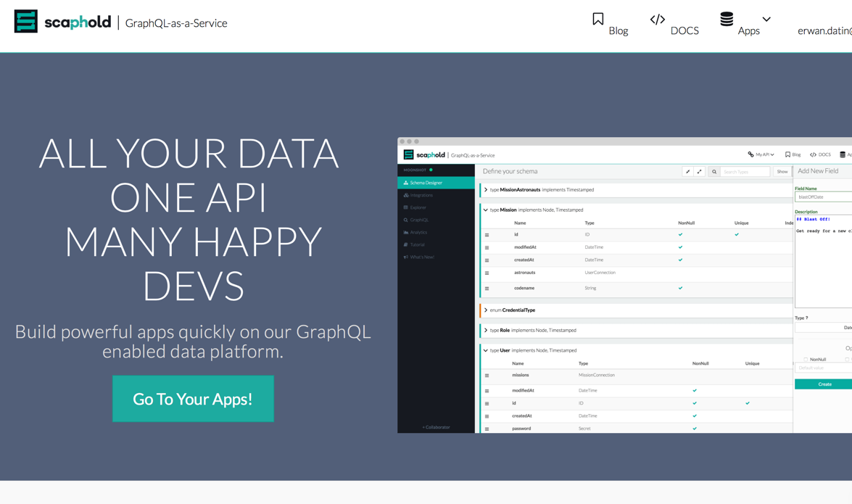Tick the NonNull checkbox in Add New Field panel
The width and height of the screenshot is (852, 504).
(806, 360)
